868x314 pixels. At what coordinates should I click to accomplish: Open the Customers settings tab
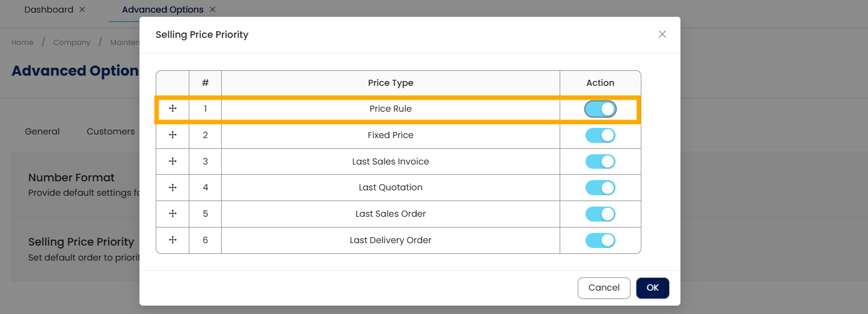(x=111, y=131)
